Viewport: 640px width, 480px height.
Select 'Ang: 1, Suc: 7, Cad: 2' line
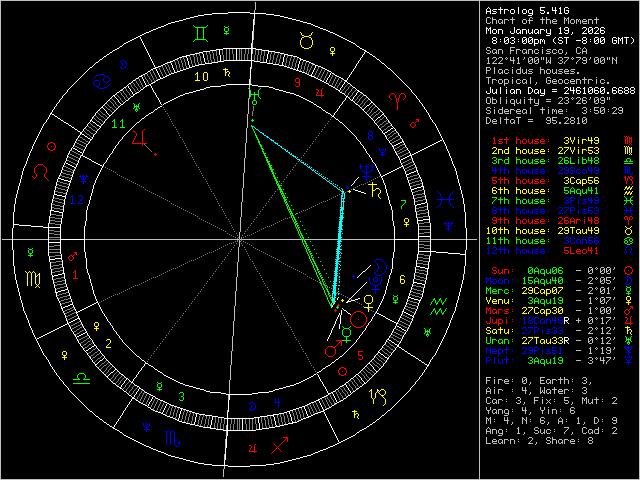coord(551,431)
